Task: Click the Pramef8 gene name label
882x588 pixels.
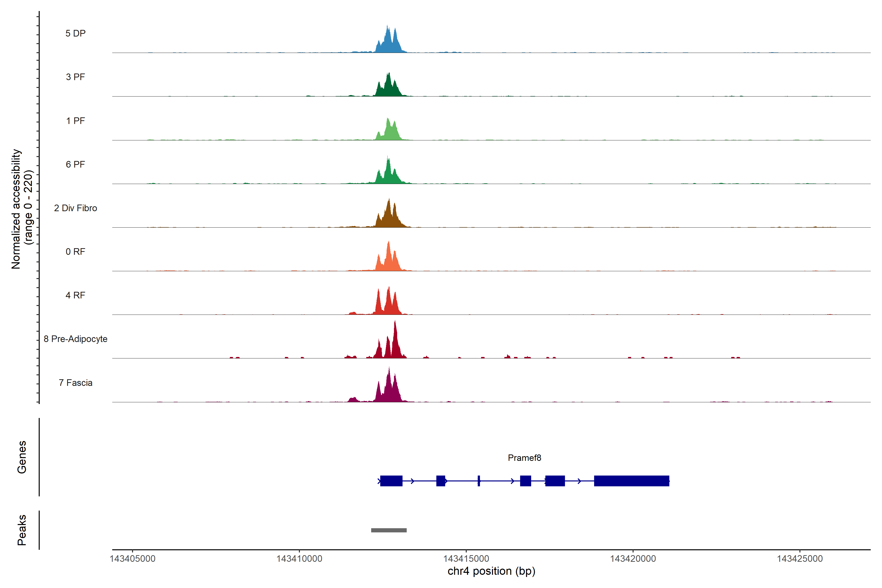Action: (x=524, y=458)
